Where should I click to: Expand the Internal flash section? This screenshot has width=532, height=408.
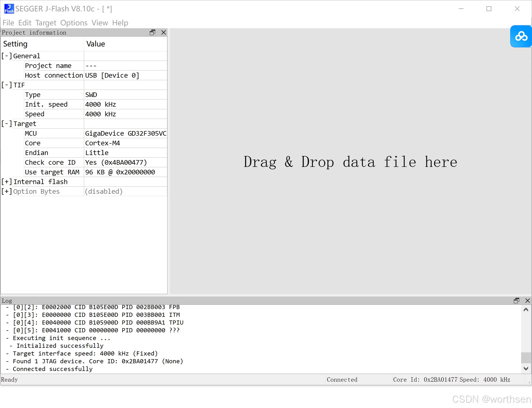7,182
